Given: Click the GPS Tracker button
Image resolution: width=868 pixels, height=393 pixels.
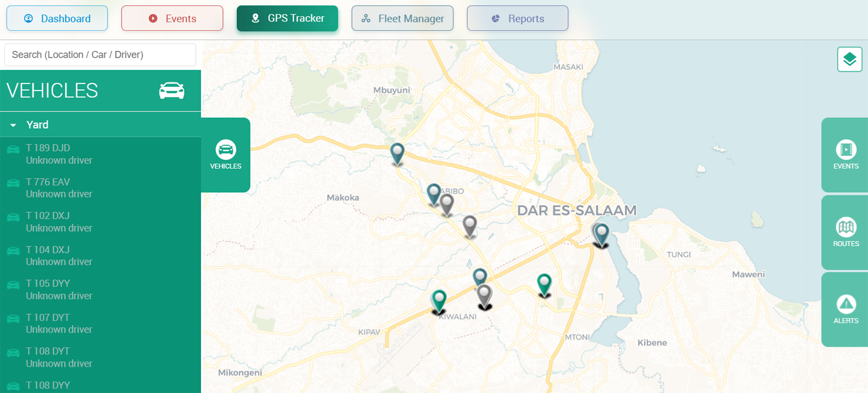Looking at the screenshot, I should [287, 18].
